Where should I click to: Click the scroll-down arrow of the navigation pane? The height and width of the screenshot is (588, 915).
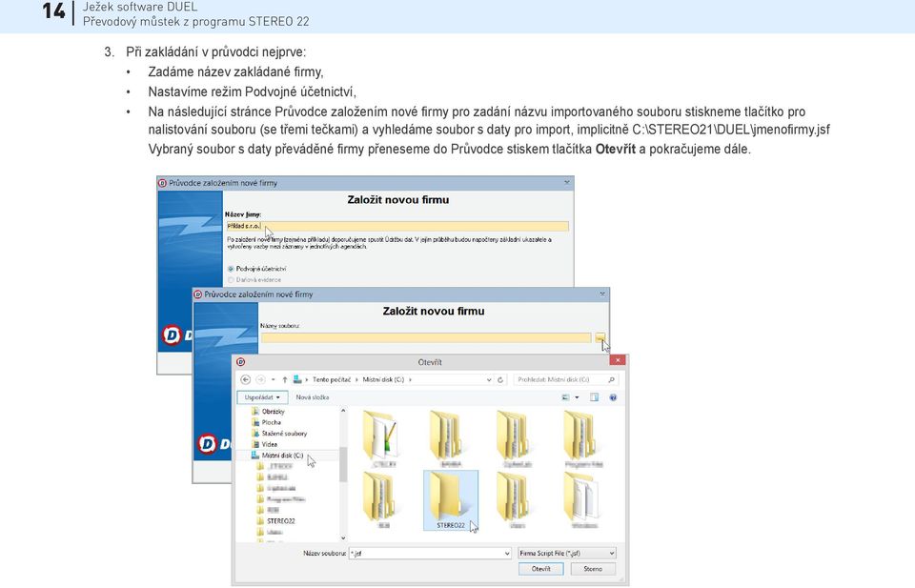click(343, 537)
